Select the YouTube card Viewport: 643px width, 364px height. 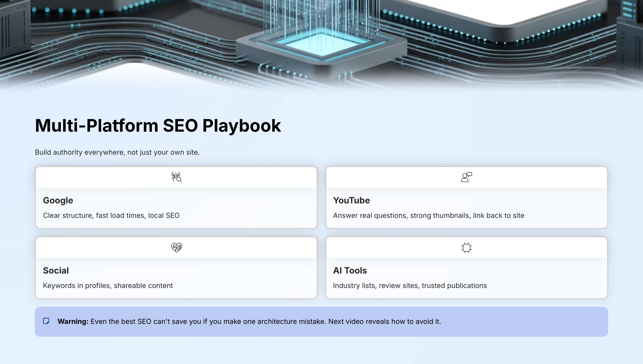[x=467, y=197]
